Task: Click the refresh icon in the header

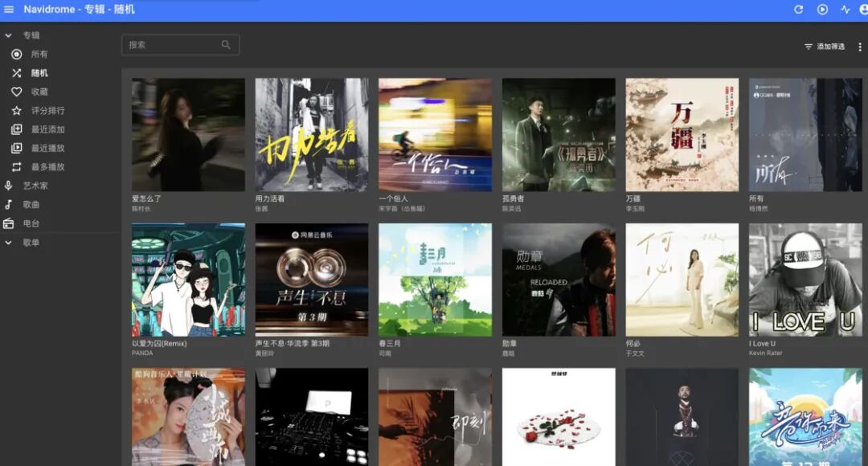Action: (798, 10)
